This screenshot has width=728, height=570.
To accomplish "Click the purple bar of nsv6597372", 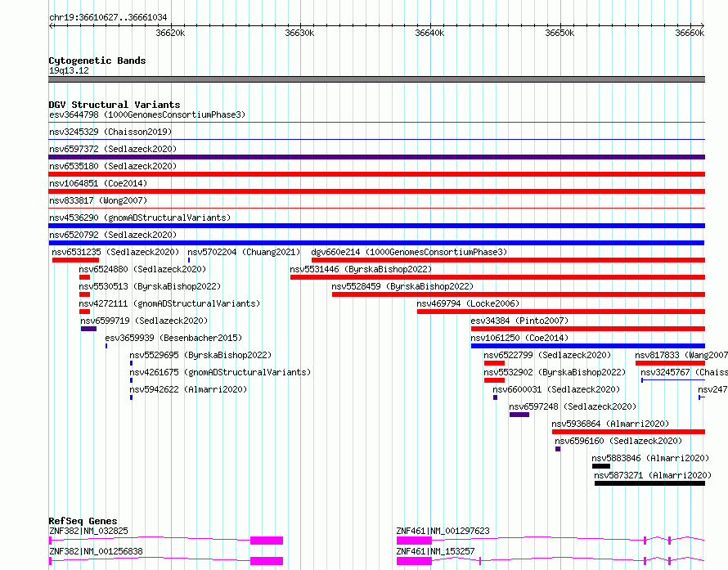I will pyautogui.click(x=376, y=157).
